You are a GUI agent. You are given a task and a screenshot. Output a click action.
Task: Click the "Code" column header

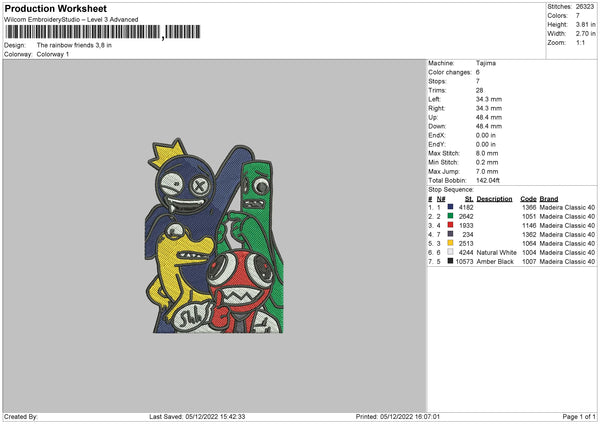tap(528, 199)
